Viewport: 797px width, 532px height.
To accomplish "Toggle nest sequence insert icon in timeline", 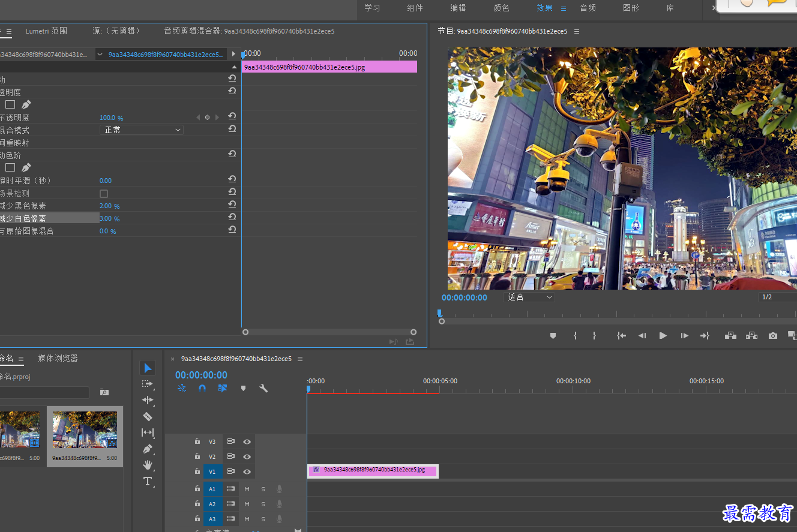I will tap(182, 388).
